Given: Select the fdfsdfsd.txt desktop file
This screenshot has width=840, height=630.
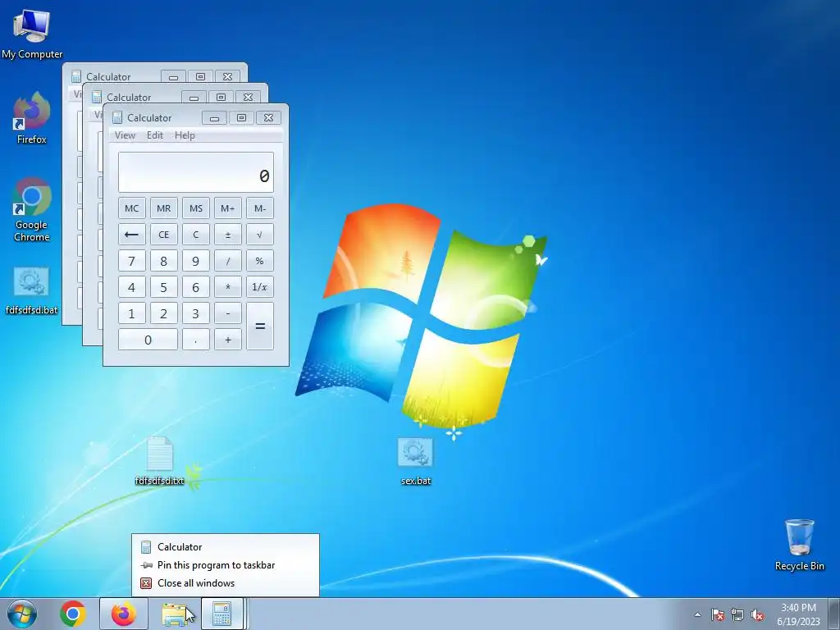Looking at the screenshot, I should tap(160, 461).
